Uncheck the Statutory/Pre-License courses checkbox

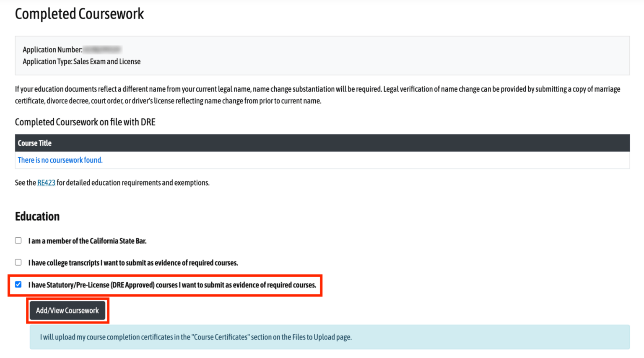coord(18,285)
